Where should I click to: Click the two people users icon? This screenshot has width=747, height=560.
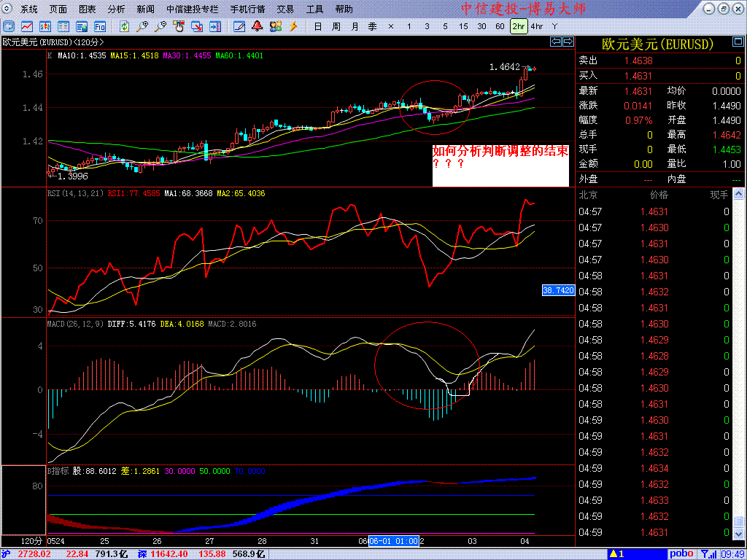[x=276, y=26]
